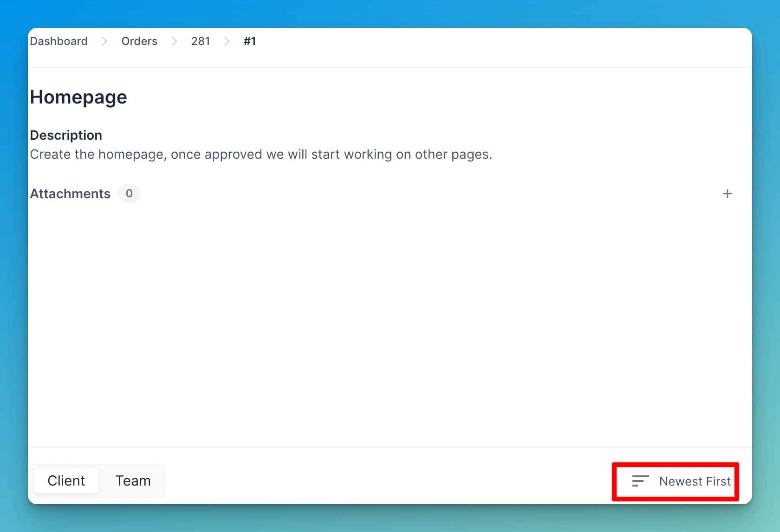Click the divider line above the Client tab

pos(389,447)
